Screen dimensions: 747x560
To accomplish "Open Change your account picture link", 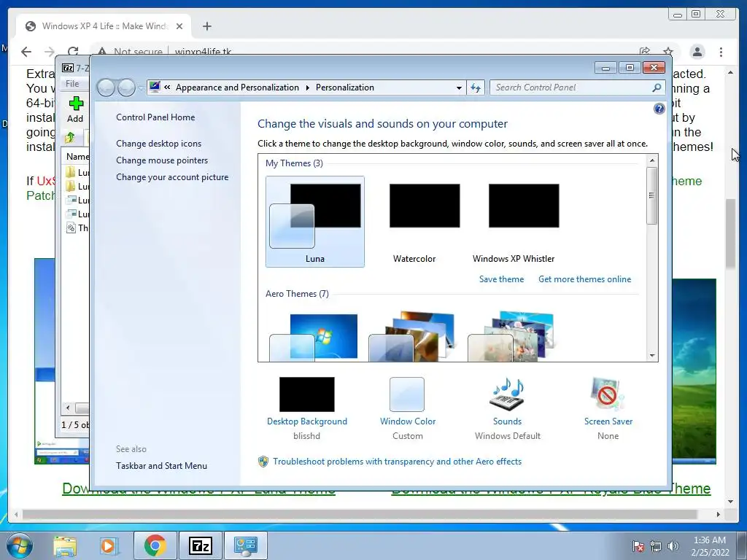I will tap(172, 177).
